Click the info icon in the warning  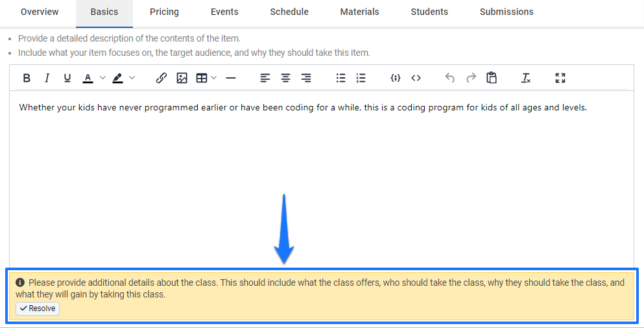(19, 283)
